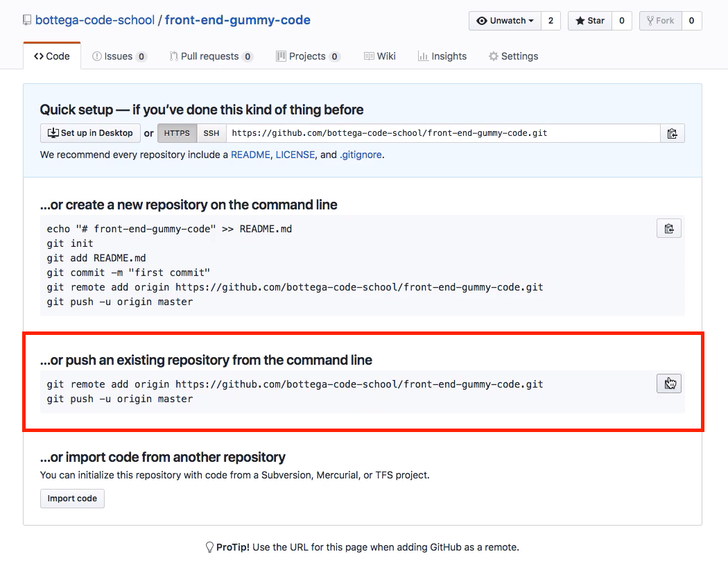Open the Code tab

[52, 56]
